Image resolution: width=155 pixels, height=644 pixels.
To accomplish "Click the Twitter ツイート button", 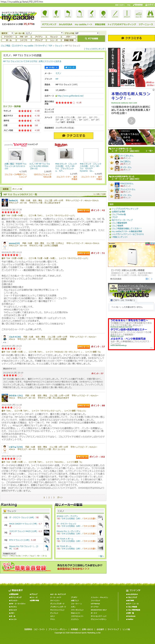I will pos(70,67).
